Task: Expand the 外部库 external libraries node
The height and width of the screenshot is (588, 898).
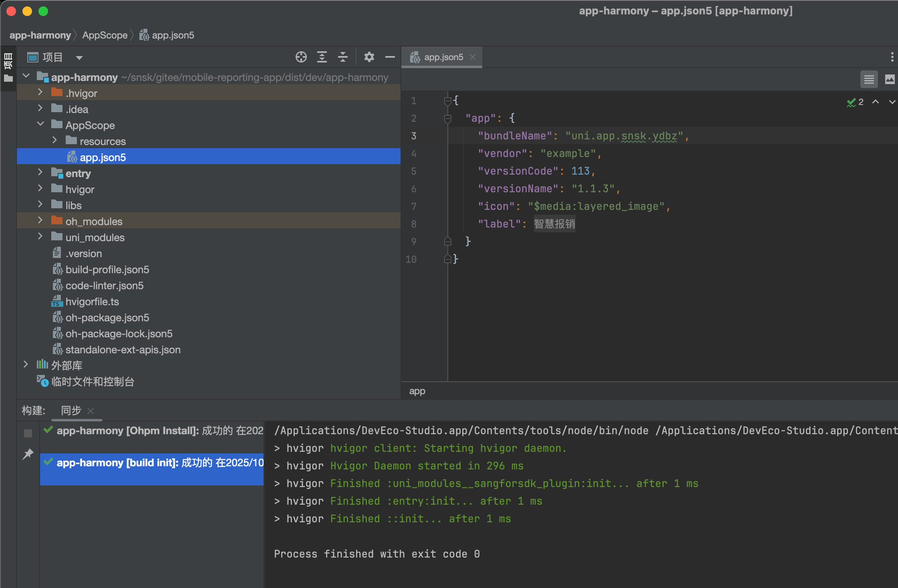Action: click(26, 364)
